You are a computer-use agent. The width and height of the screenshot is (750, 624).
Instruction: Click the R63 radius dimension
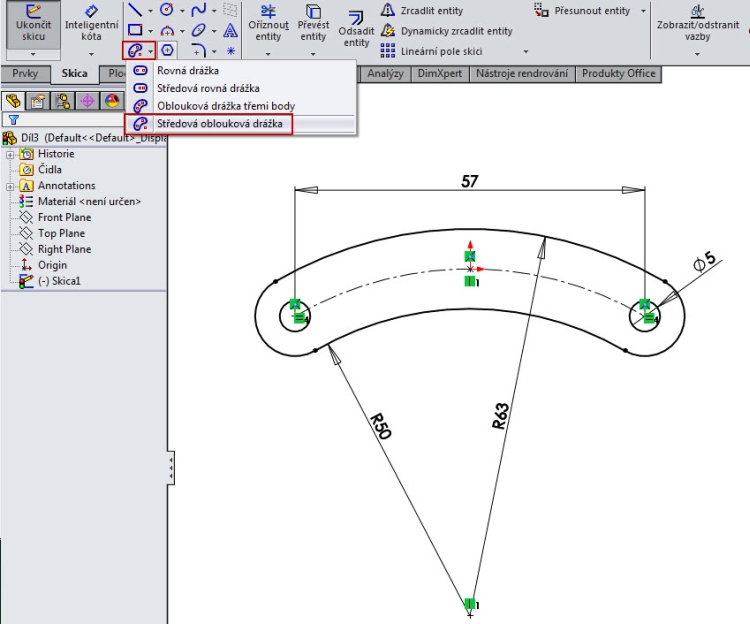tap(500, 416)
